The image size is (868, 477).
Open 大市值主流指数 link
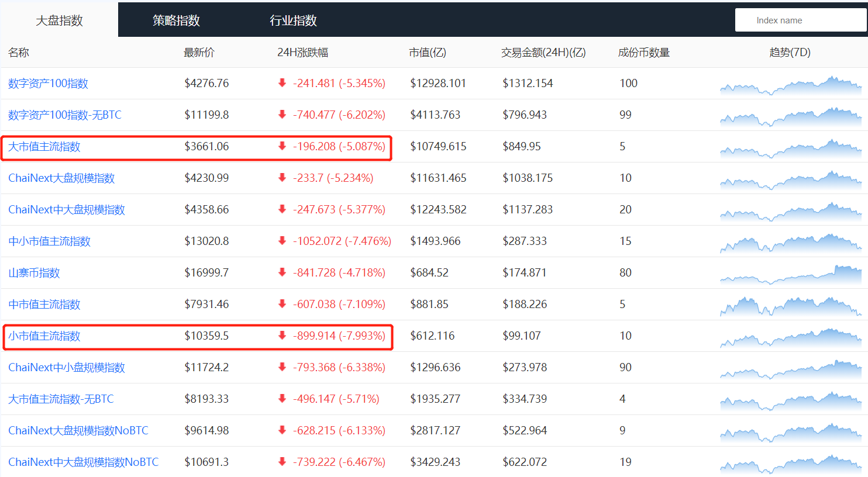coord(44,147)
